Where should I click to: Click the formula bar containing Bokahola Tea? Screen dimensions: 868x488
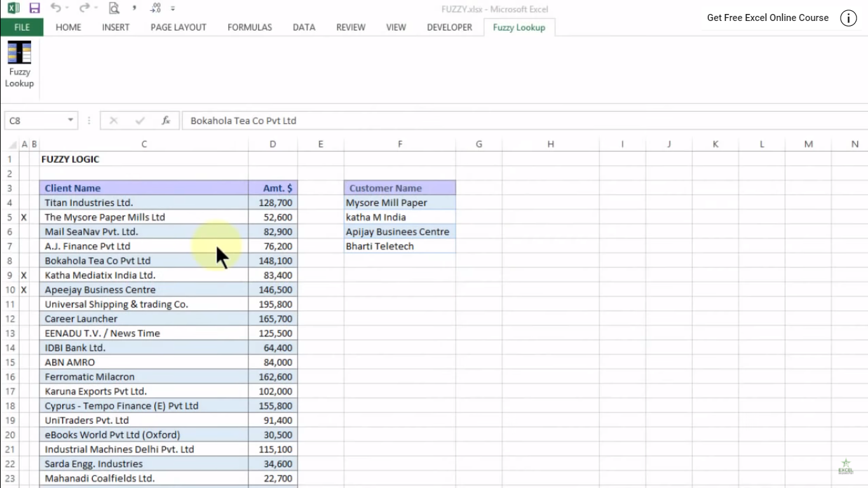coord(525,121)
